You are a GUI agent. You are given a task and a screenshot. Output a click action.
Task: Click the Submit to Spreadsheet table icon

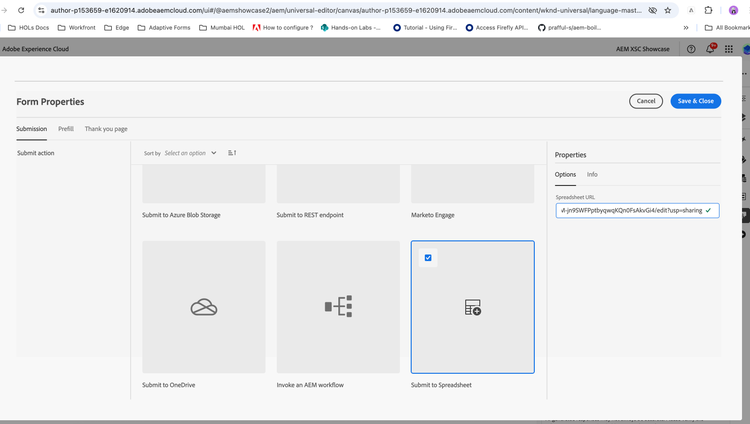[473, 308]
